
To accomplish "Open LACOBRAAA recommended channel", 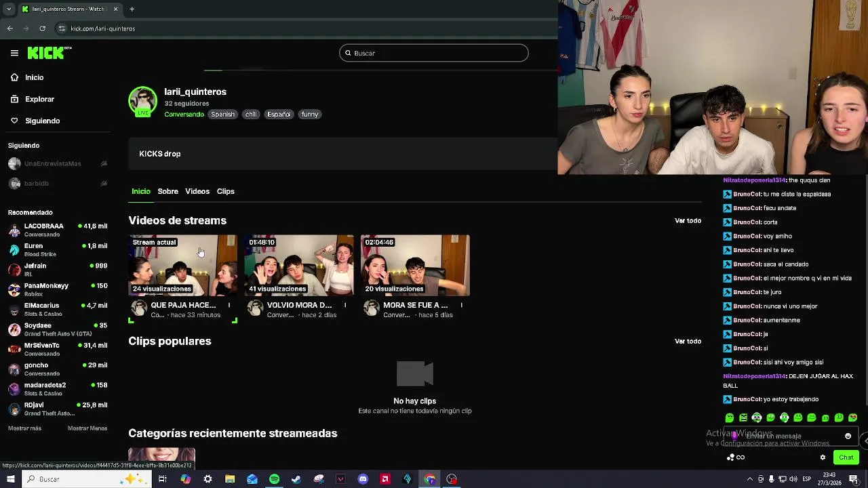I will pos(58,230).
